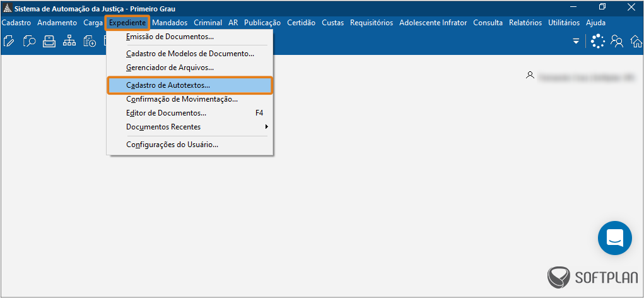The image size is (644, 298).
Task: Expand the toolbar overflow dropdown arrow
Action: (577, 42)
